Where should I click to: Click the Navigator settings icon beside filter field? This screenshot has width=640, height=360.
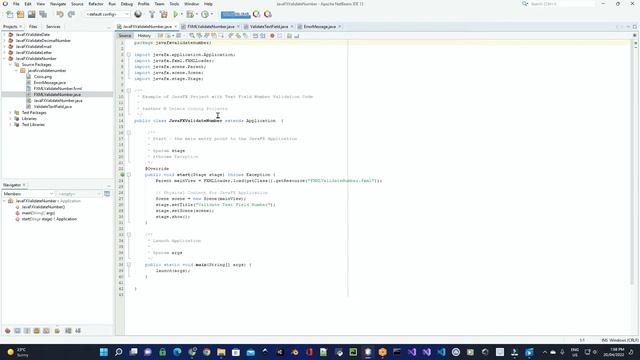107,194
